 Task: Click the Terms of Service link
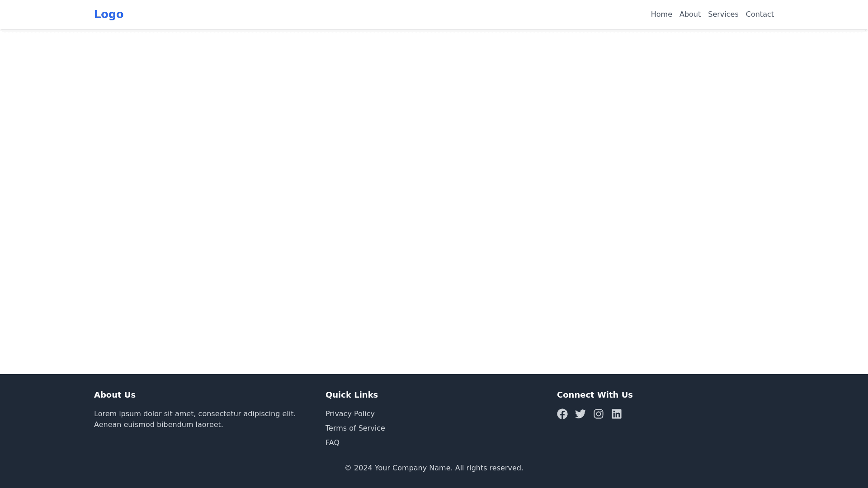point(355,428)
